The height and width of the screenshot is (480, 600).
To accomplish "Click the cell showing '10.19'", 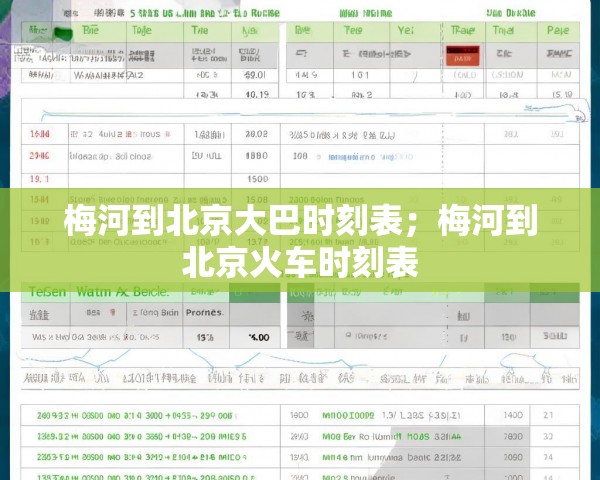I will [257, 94].
